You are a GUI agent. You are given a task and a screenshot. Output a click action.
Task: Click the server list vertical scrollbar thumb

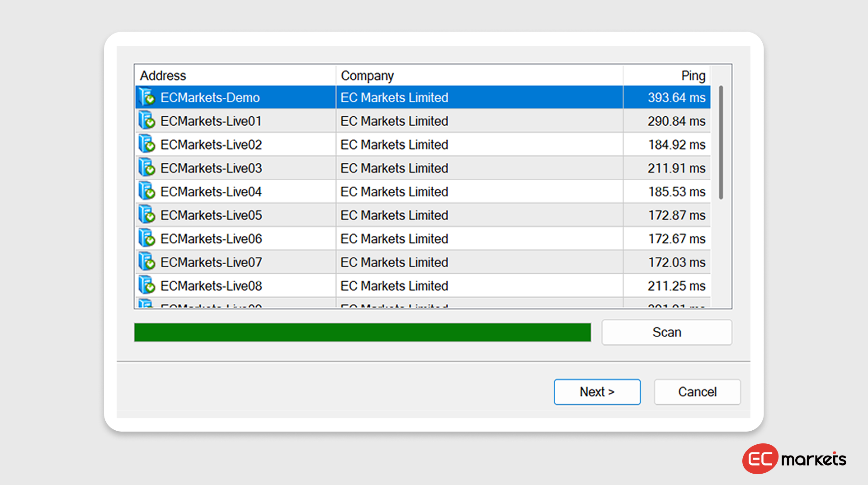[721, 142]
